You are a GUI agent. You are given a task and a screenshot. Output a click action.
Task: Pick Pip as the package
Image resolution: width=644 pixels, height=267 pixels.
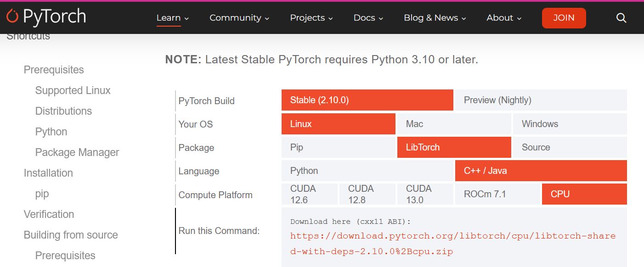tap(338, 147)
